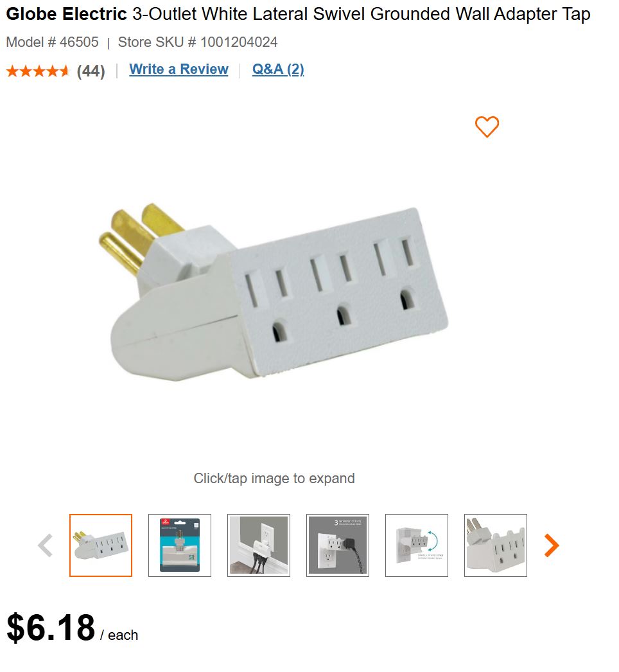The height and width of the screenshot is (672, 619).
Task: Click the $6.18 price
Action: pyautogui.click(x=51, y=628)
